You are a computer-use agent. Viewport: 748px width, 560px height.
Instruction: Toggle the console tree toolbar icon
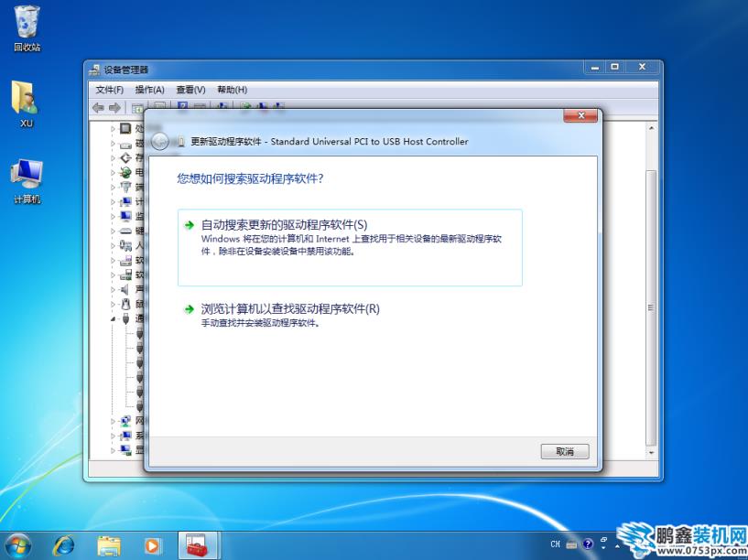click(x=137, y=109)
